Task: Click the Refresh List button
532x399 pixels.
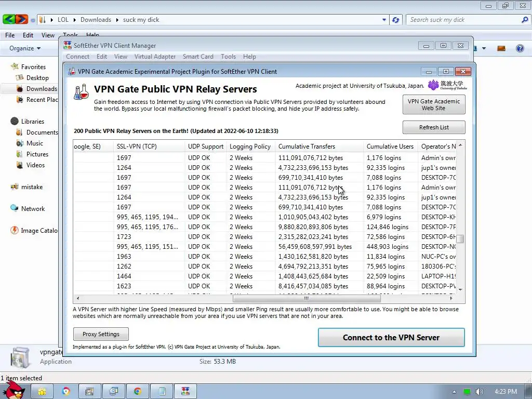Action: [x=434, y=127]
